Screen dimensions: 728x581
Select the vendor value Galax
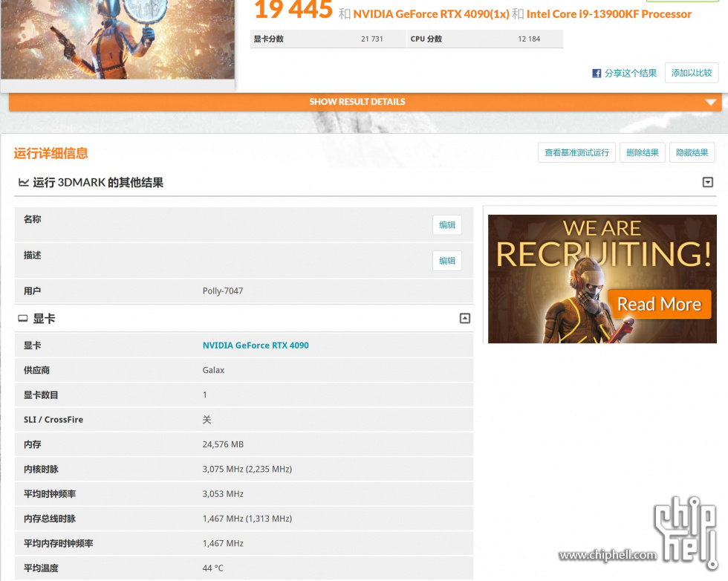213,370
